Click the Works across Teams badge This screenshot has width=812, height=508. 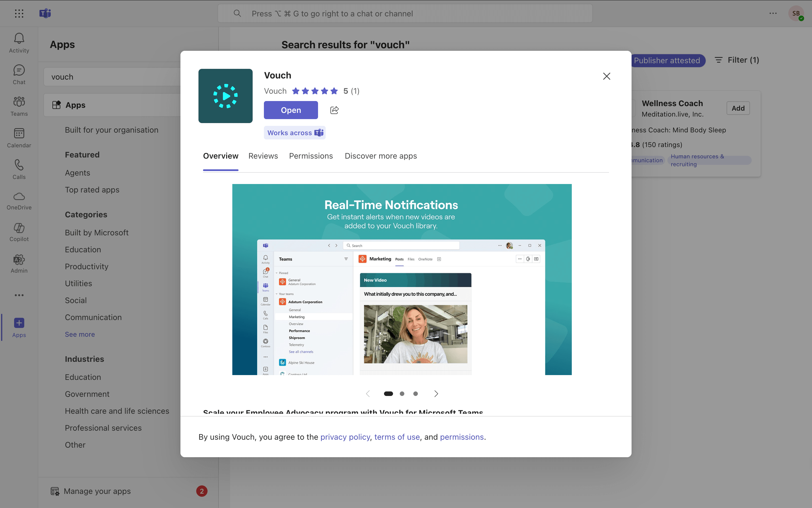295,133
